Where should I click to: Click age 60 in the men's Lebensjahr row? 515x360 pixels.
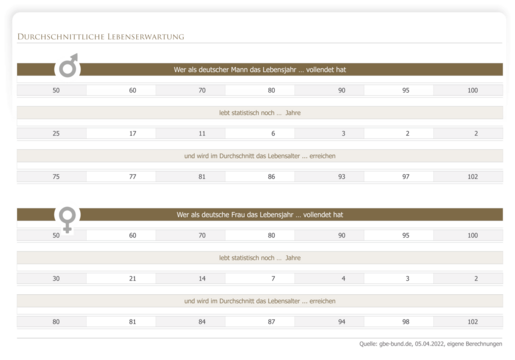[133, 90]
